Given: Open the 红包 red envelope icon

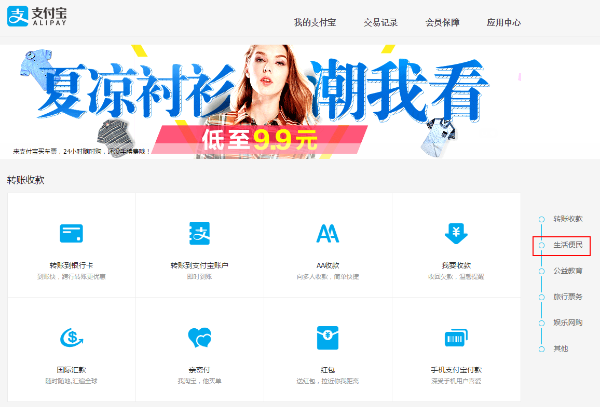Looking at the screenshot, I should 327,336.
